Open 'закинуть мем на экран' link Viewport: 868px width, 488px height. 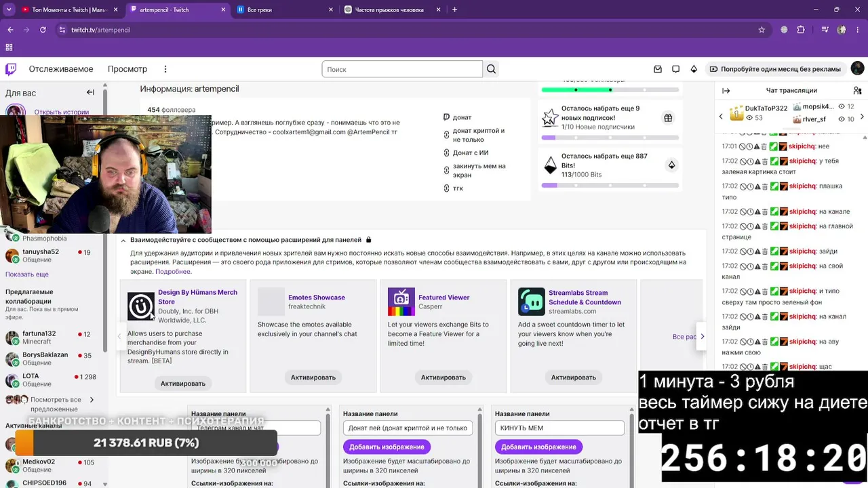pos(479,170)
